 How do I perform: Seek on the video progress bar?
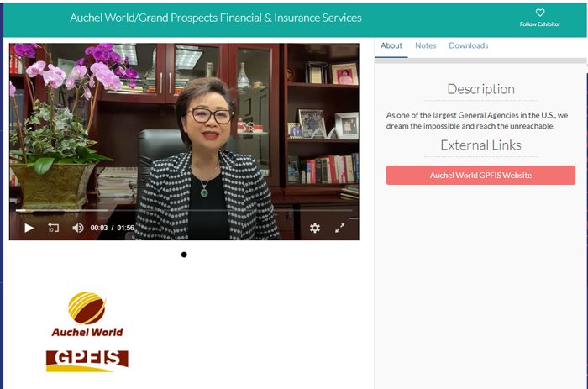(184, 210)
